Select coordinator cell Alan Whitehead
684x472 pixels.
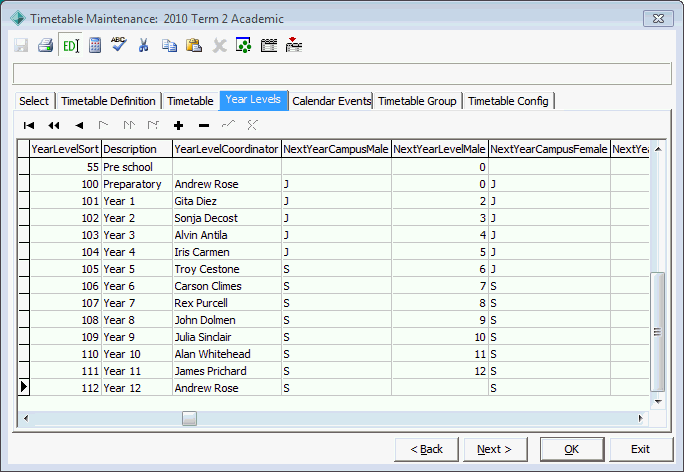(x=227, y=354)
